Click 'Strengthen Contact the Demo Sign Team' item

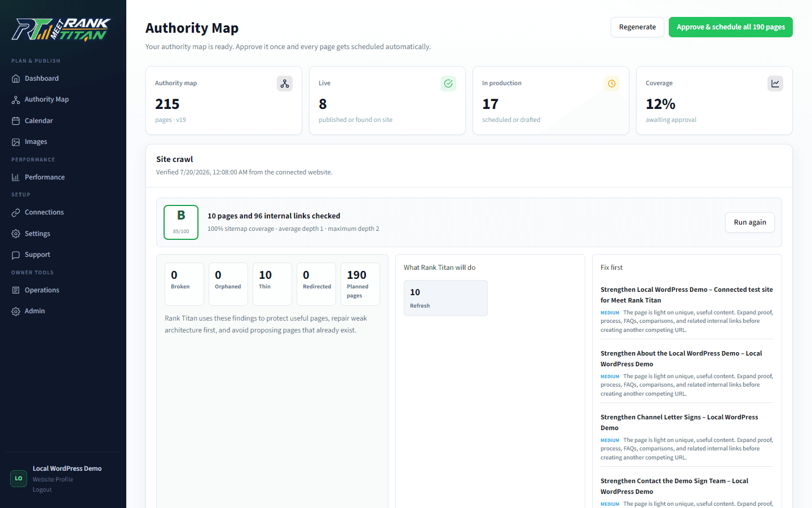click(x=687, y=486)
